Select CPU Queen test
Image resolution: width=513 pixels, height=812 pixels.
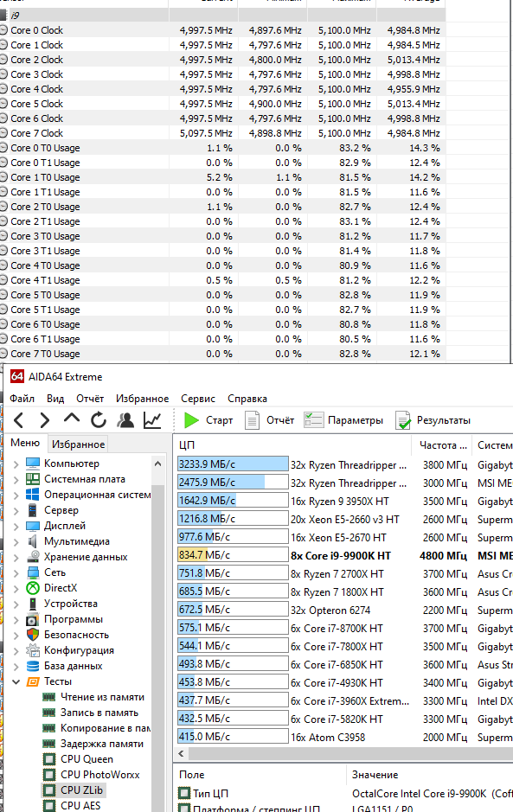tap(87, 758)
